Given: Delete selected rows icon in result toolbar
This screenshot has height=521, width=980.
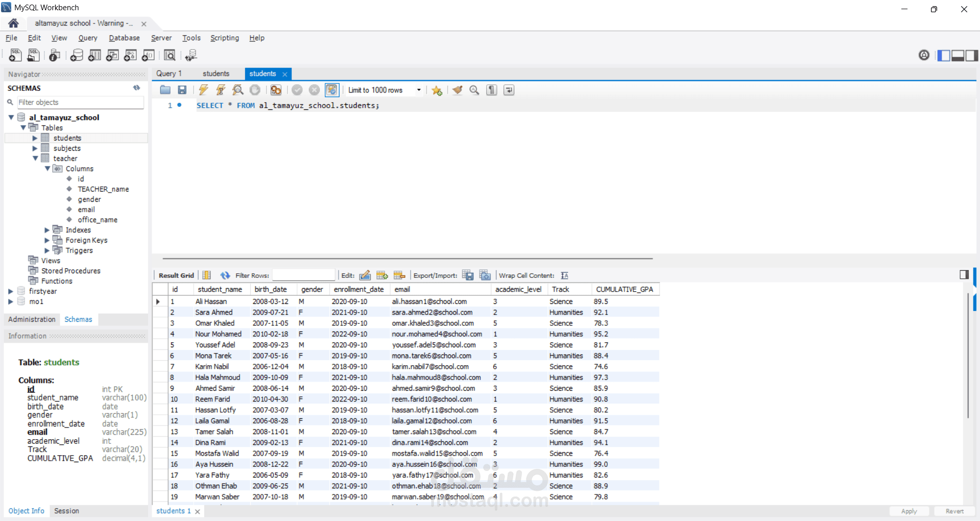Looking at the screenshot, I should point(399,275).
